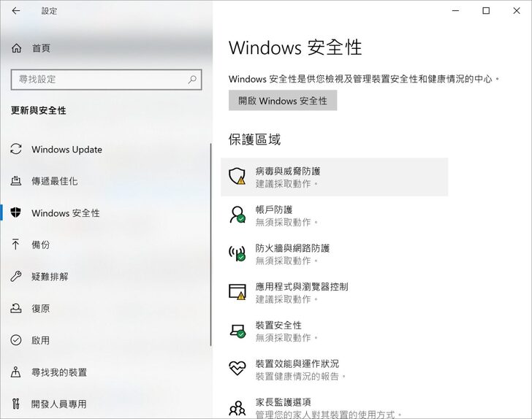Click the 復原 icon
532x419 pixels.
point(16,308)
